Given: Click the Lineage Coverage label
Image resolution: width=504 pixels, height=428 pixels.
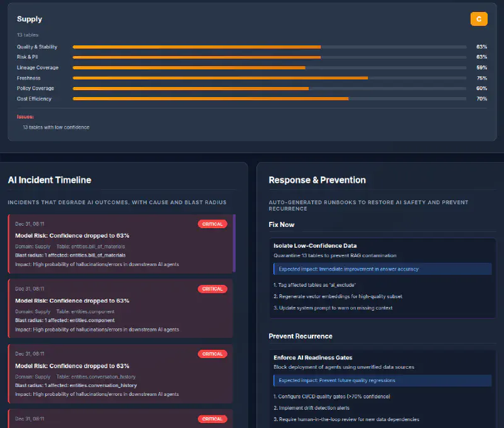Looking at the screenshot, I should click(38, 67).
